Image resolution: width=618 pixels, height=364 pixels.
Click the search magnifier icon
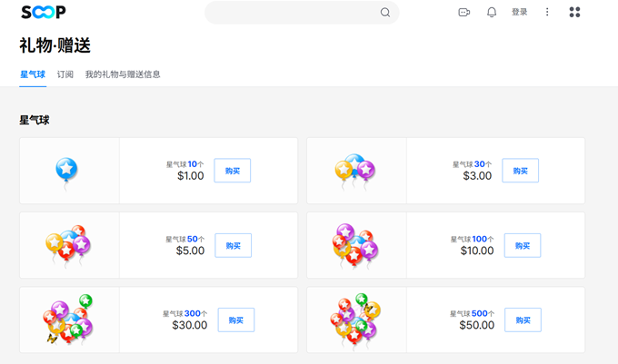pyautogui.click(x=385, y=13)
